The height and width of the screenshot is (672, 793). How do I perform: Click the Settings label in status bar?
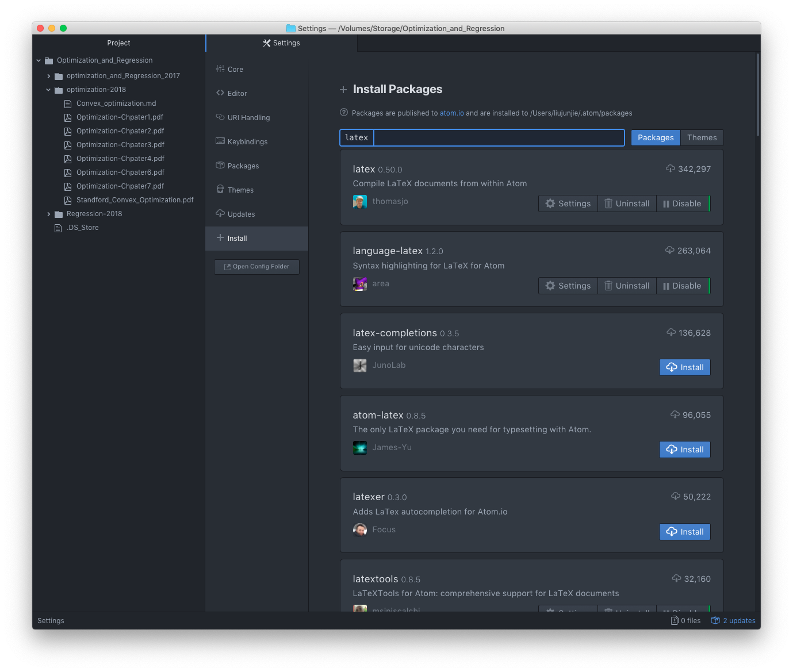51,621
